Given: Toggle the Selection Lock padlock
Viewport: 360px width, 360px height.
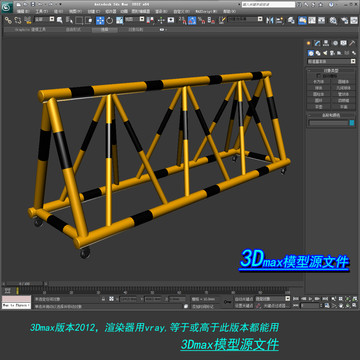Looking at the screenshot, I should pos(104,299).
